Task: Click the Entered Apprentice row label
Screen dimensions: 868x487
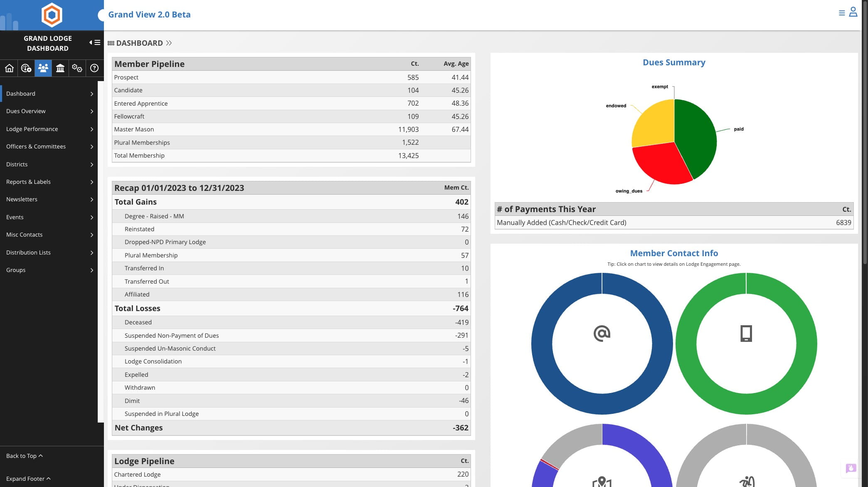Action: 141,104
